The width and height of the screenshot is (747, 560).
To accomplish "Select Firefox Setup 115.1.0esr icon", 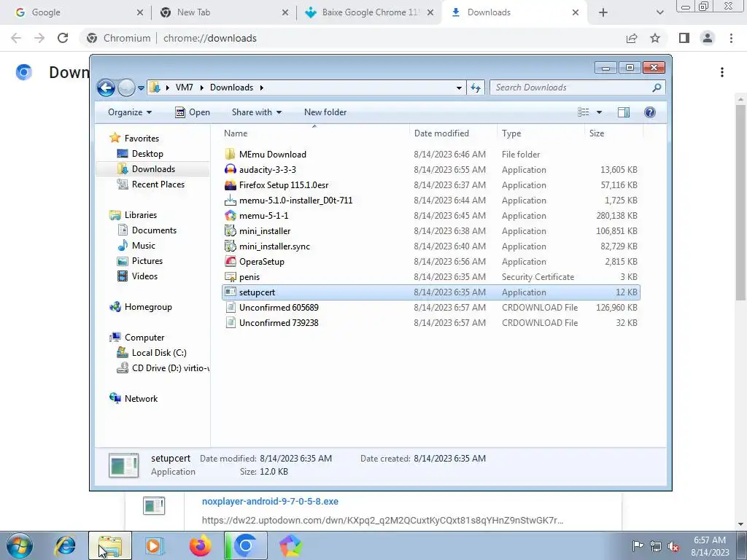I will click(230, 184).
